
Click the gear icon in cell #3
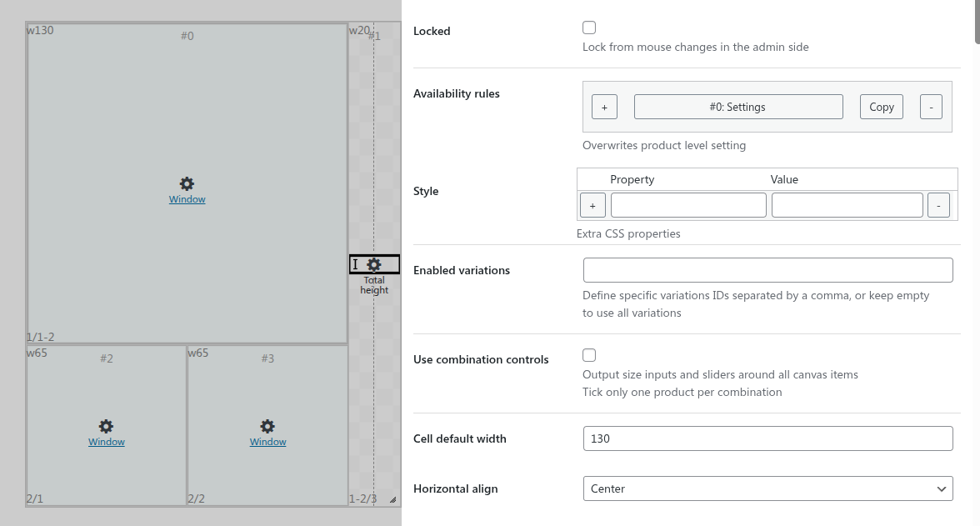coord(267,426)
